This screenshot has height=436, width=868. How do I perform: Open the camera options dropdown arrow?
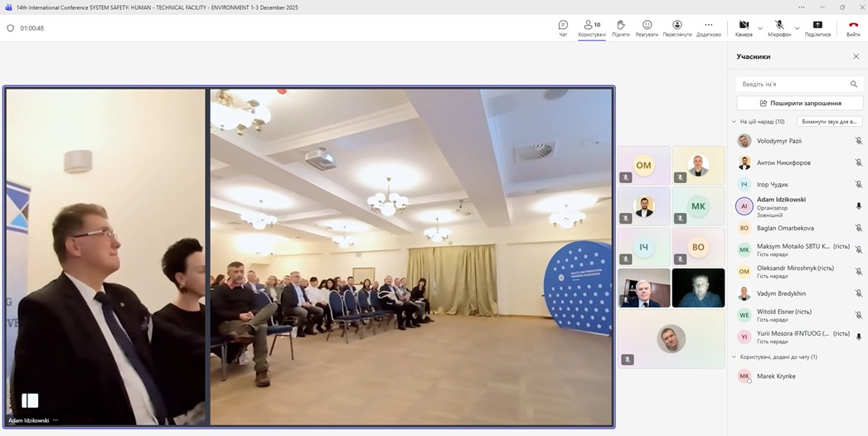tap(760, 28)
